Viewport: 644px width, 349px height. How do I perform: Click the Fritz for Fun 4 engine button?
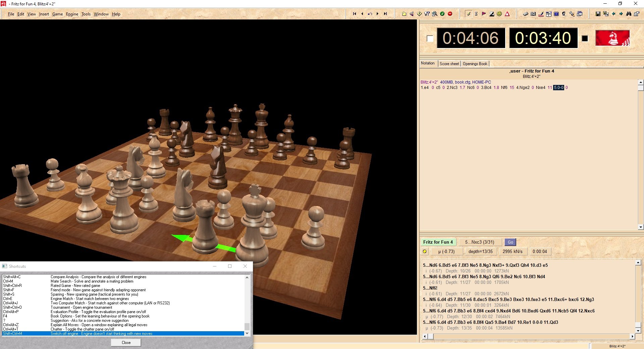pyautogui.click(x=438, y=242)
